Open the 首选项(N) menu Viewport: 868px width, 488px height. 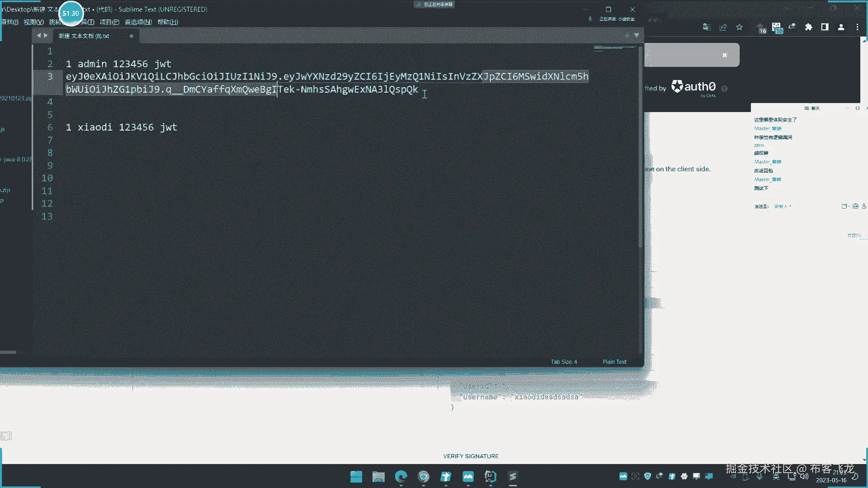[x=138, y=22]
